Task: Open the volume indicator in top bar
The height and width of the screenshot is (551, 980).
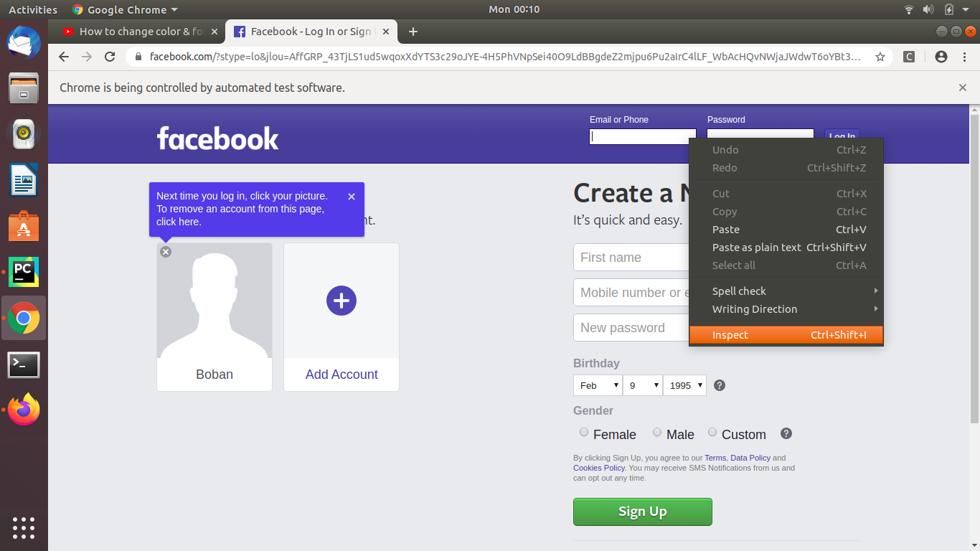Action: pos(928,9)
